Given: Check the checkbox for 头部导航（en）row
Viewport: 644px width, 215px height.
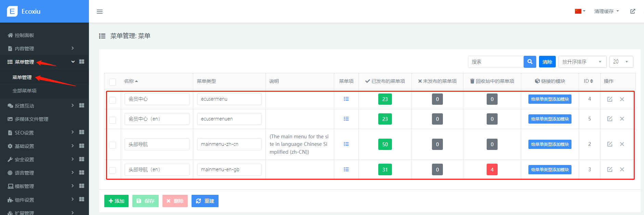Looking at the screenshot, I should click(x=113, y=170).
